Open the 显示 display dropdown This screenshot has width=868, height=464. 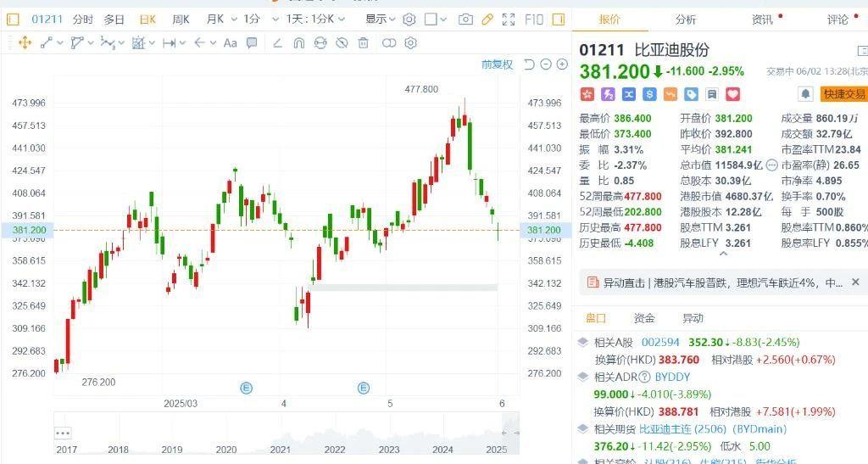point(380,19)
